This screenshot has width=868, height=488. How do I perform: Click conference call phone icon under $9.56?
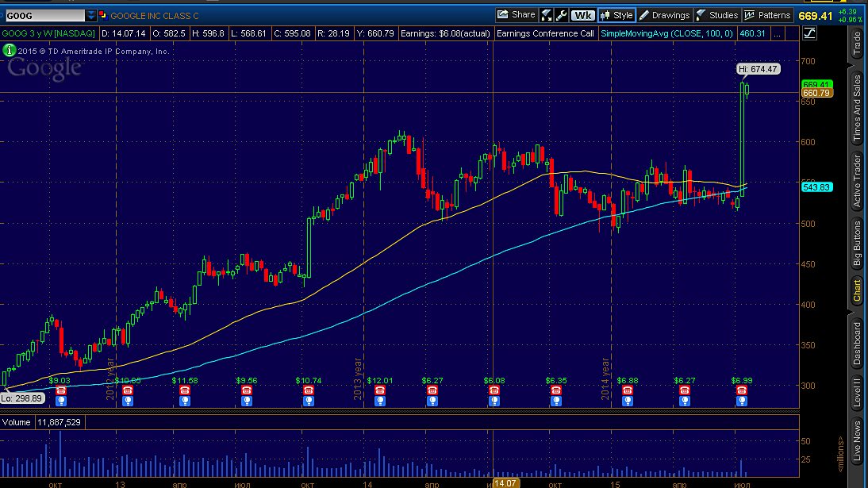click(x=246, y=390)
